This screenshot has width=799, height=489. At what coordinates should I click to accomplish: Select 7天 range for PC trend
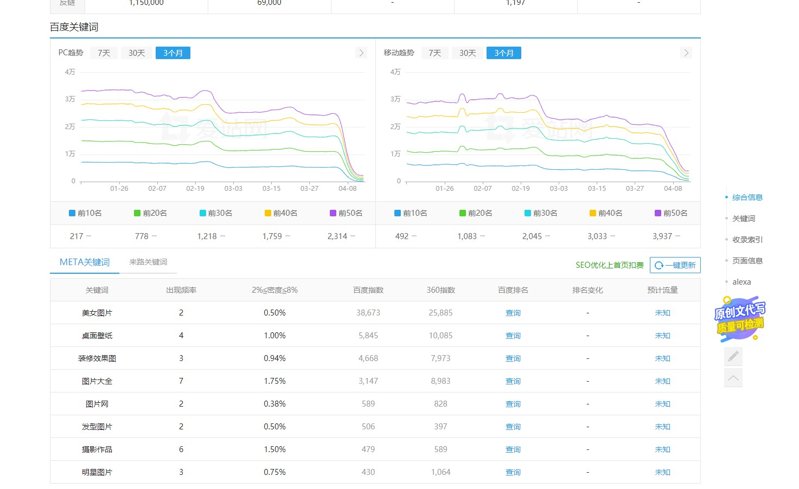pyautogui.click(x=103, y=53)
